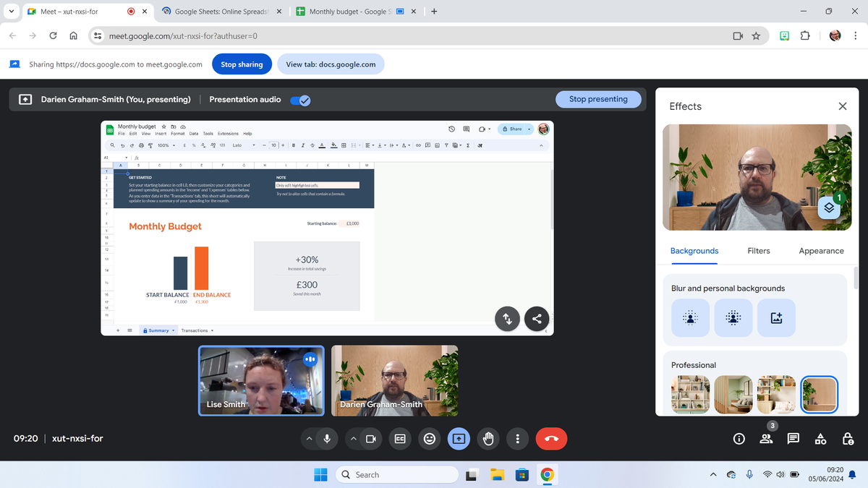Open the microphone options chevron
This screenshot has width=868, height=488.
[310, 438]
